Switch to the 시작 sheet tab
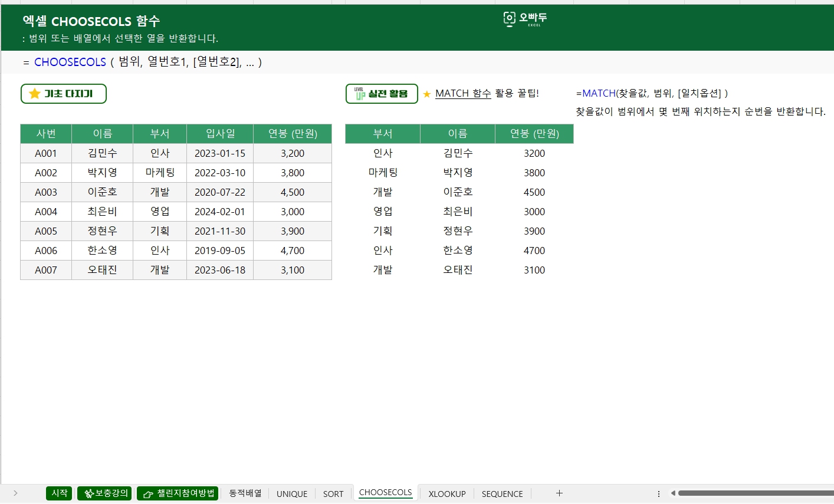This screenshot has width=834, height=504. 59,493
